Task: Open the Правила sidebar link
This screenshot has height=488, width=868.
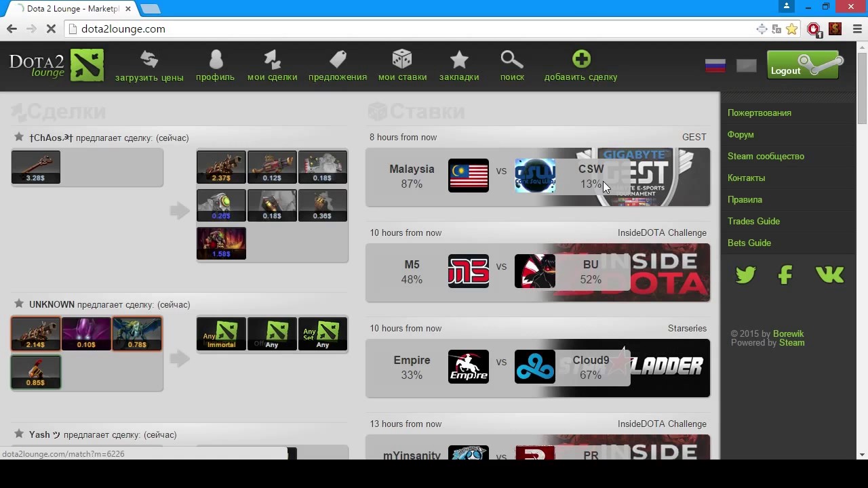Action: (745, 199)
